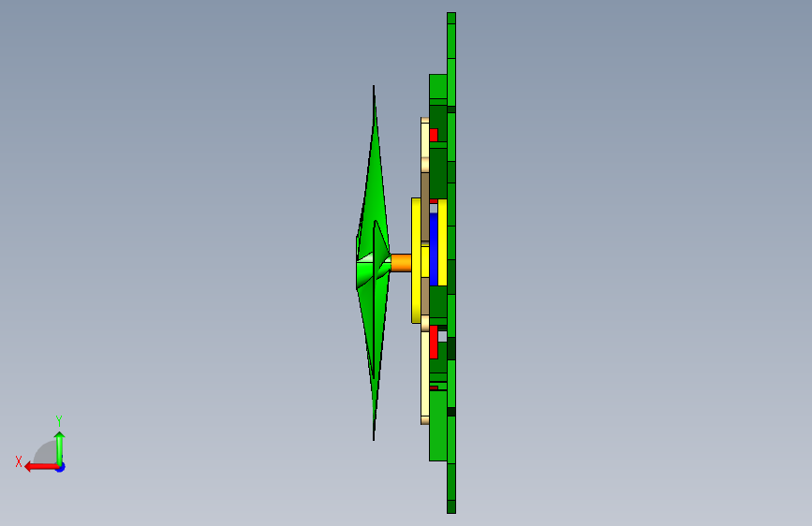Click the green Y axis arrow of the triad

[x=60, y=447]
